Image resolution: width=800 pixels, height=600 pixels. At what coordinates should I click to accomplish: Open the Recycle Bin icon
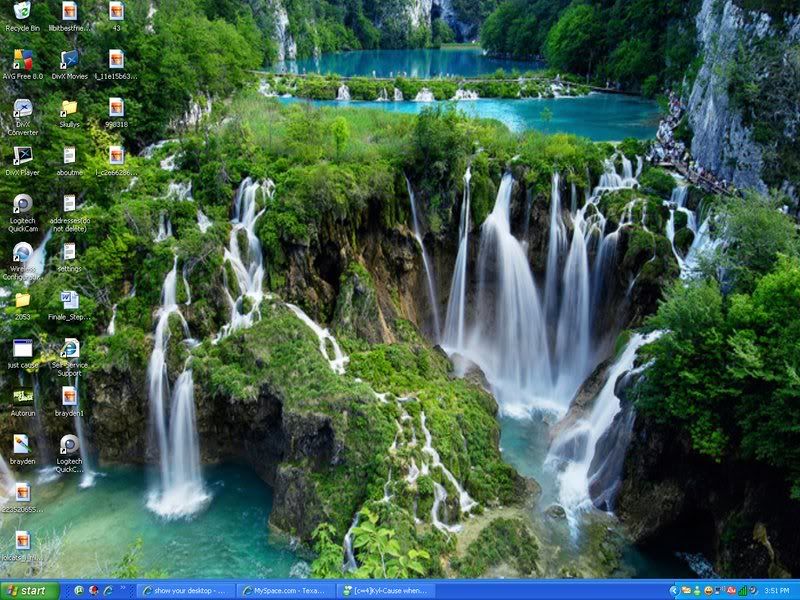pos(22,12)
